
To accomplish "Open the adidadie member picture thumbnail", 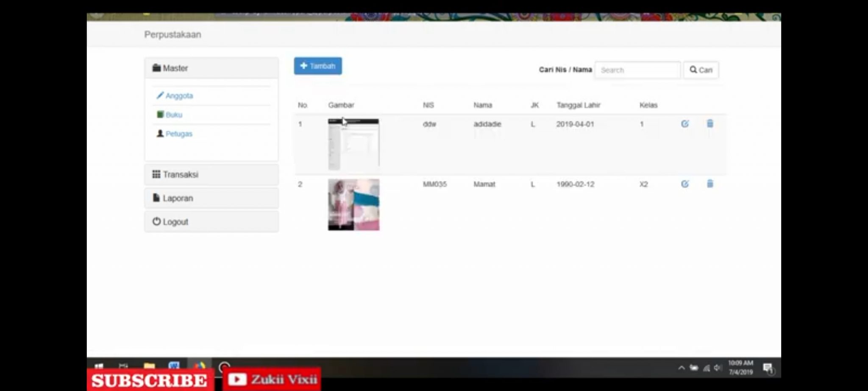I will tap(353, 144).
